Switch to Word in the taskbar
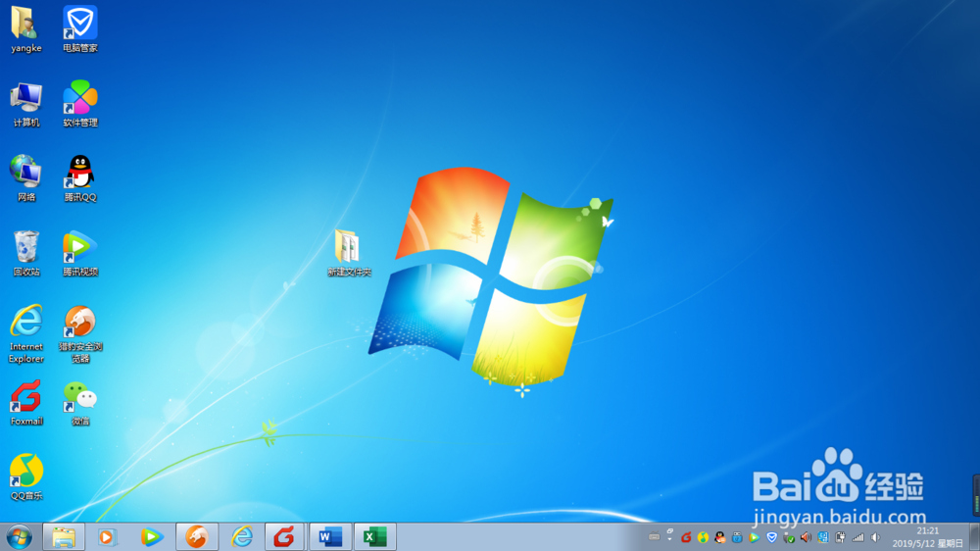980x551 pixels. tap(330, 537)
